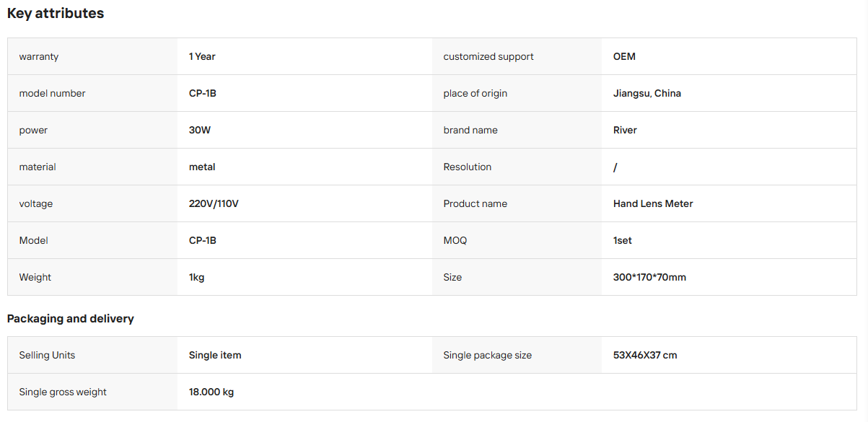
Task: Click the brand name value River
Action: pyautogui.click(x=625, y=130)
